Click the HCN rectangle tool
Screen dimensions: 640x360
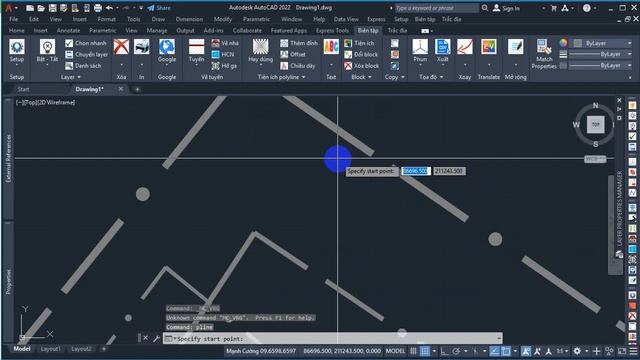(x=216, y=54)
